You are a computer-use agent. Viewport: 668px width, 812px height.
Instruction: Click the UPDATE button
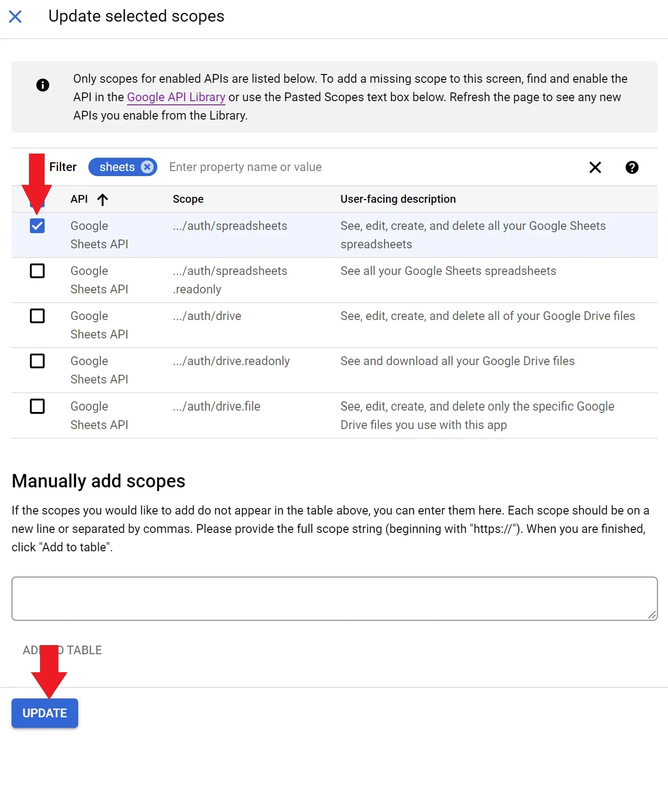pyautogui.click(x=45, y=713)
